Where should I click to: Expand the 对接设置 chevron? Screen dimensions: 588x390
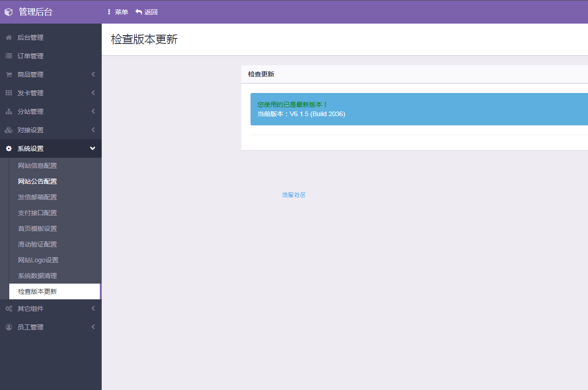(93, 130)
